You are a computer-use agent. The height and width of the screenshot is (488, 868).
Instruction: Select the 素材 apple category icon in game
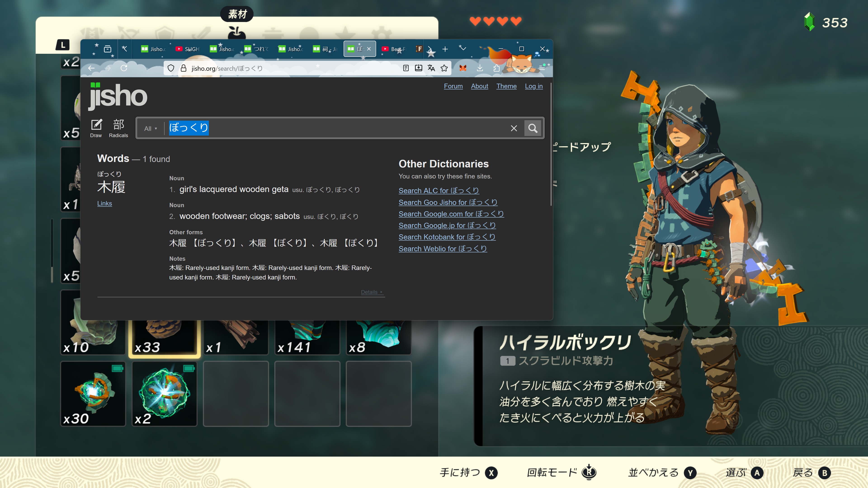click(236, 33)
